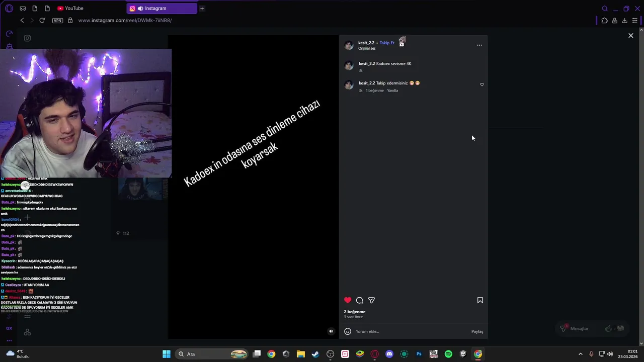Viewport: 644px width, 362px height.
Task: Open the GX Corner gamepad icon
Action: pos(23,8)
